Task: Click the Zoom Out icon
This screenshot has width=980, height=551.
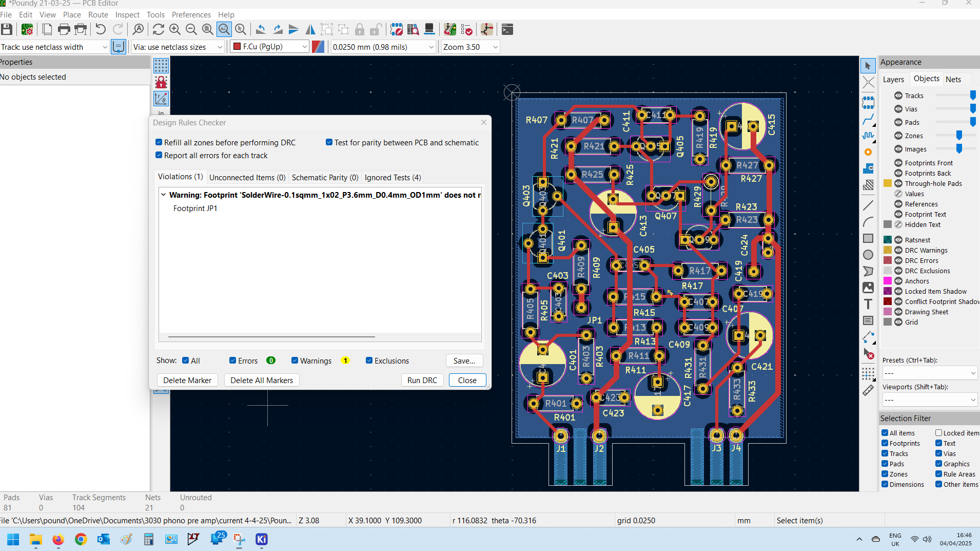Action: [191, 29]
